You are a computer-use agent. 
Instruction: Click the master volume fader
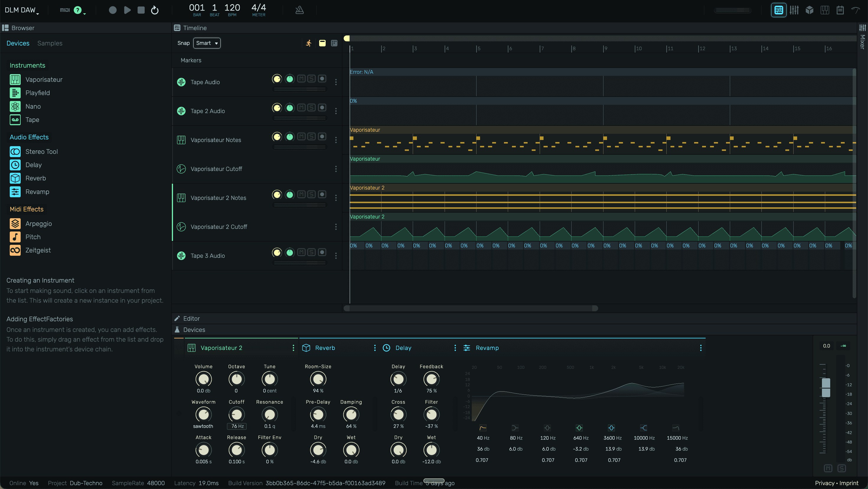click(x=826, y=387)
